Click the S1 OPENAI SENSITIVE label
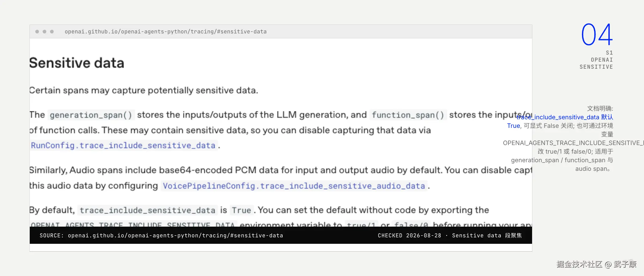This screenshot has width=644, height=276. click(596, 60)
